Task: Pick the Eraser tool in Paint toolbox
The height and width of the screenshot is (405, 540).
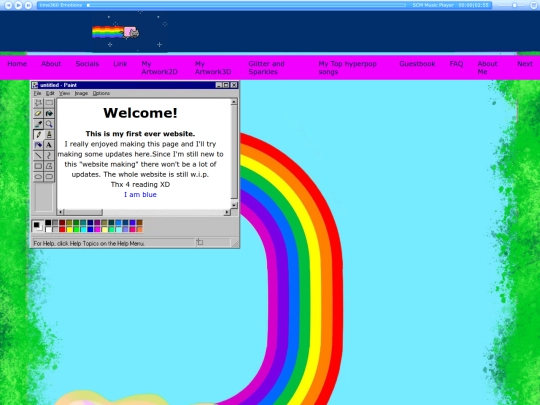Action: [38, 114]
